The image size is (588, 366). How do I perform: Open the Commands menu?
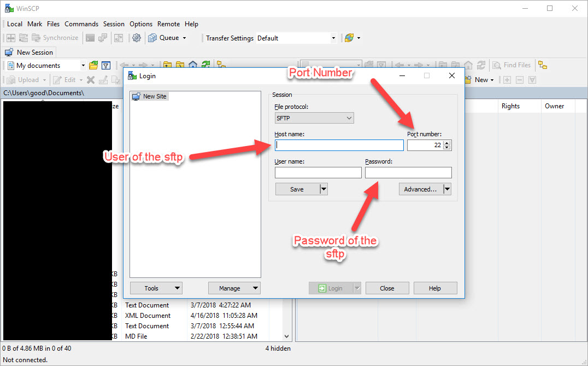point(81,24)
